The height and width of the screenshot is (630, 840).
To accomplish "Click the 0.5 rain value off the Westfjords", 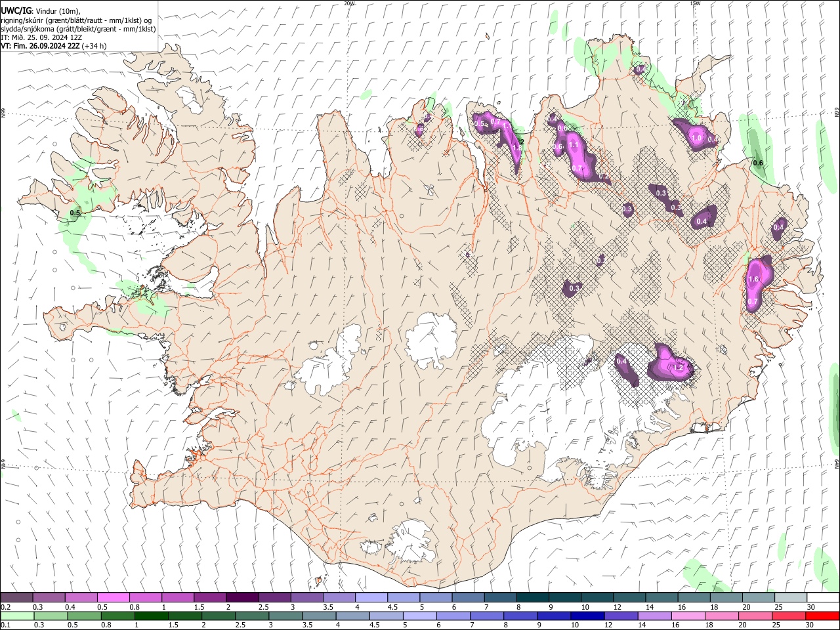I will tap(75, 213).
